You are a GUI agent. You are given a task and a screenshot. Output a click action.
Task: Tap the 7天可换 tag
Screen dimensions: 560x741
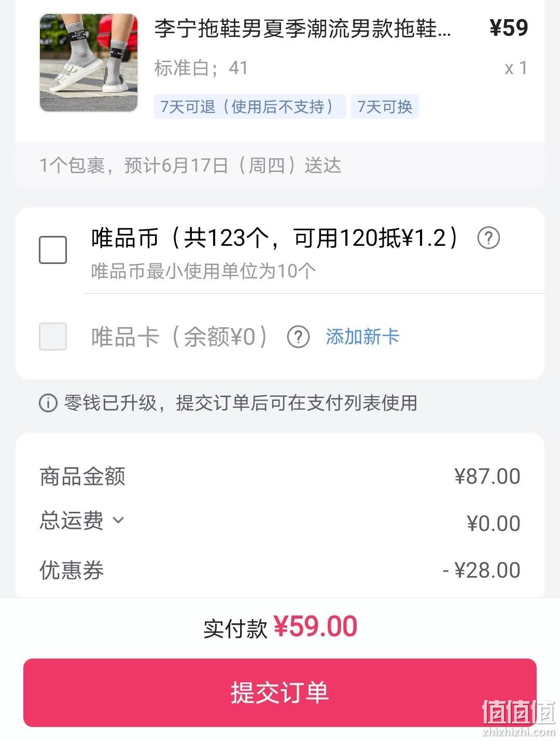[385, 107]
